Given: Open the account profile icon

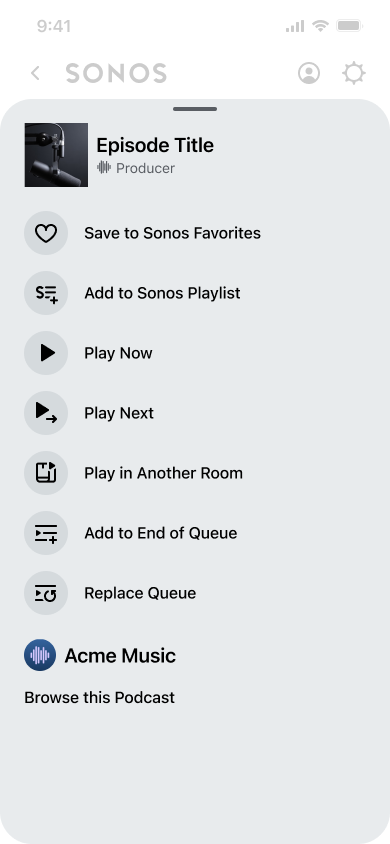Looking at the screenshot, I should pos(309,73).
